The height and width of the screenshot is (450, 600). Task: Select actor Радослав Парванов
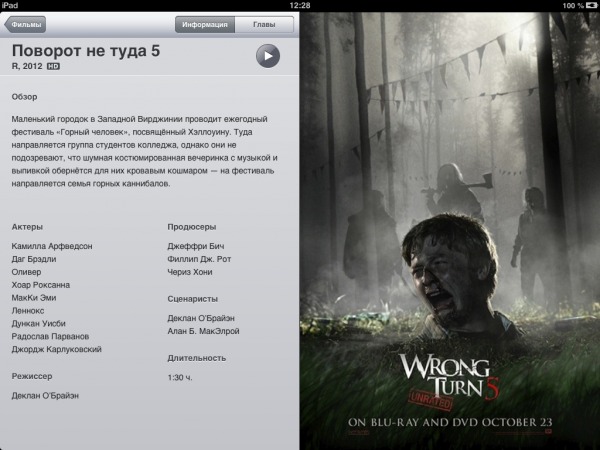[x=50, y=336]
